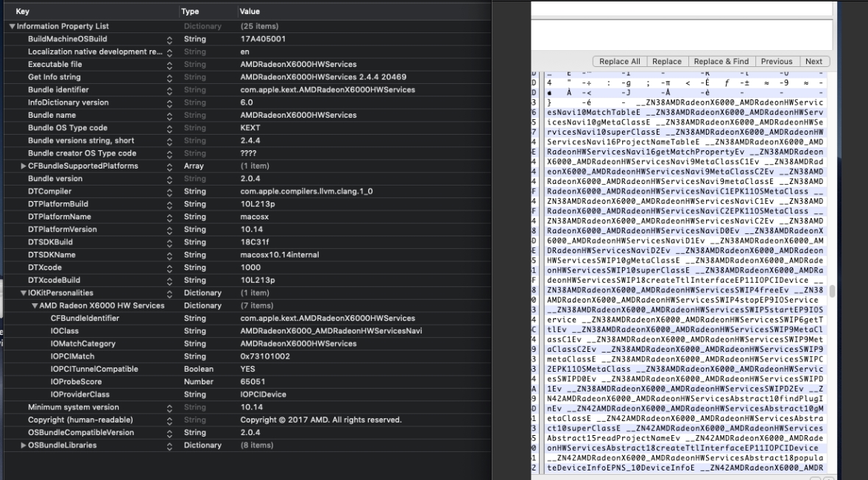The height and width of the screenshot is (480, 868).
Task: Select the IOMatchCategory row key
Action: click(82, 344)
